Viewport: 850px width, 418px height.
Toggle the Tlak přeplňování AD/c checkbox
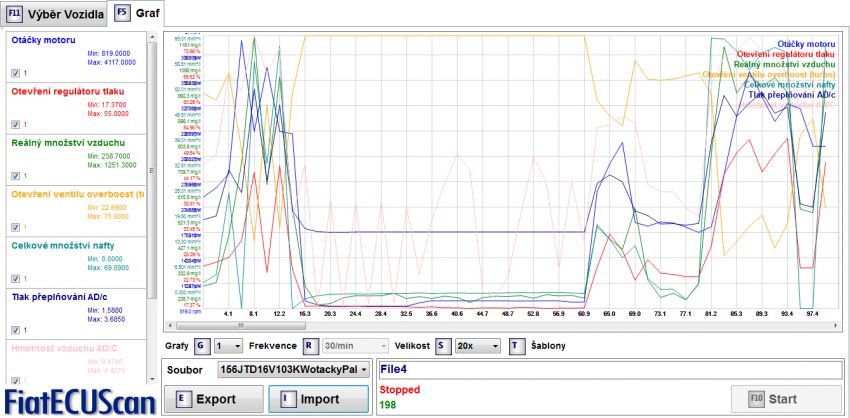coord(15,329)
